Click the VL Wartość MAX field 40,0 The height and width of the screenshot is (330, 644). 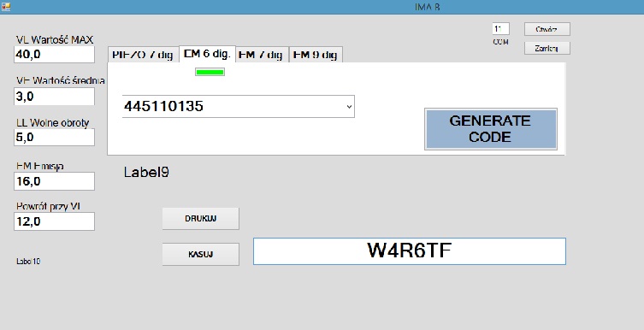tap(54, 54)
